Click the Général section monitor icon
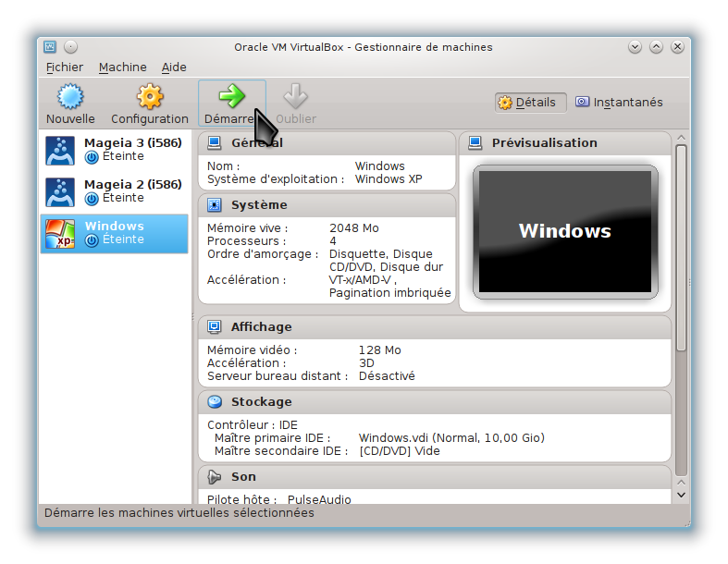728x564 pixels. (214, 143)
